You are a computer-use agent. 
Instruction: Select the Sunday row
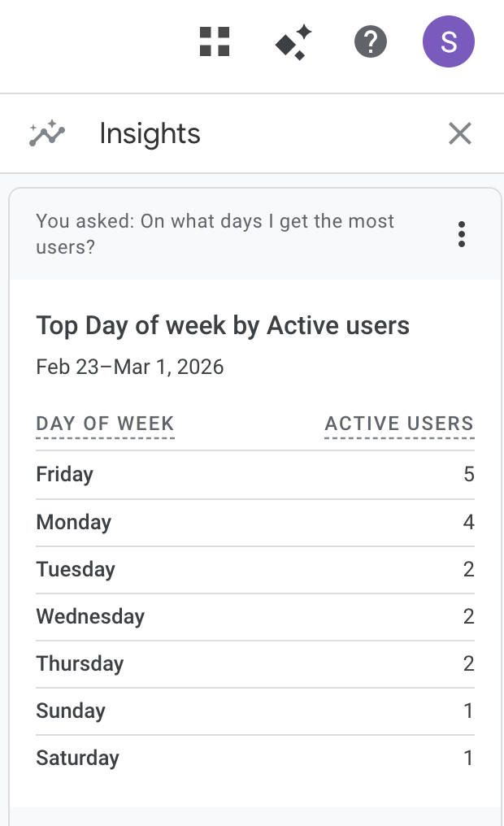click(x=71, y=711)
